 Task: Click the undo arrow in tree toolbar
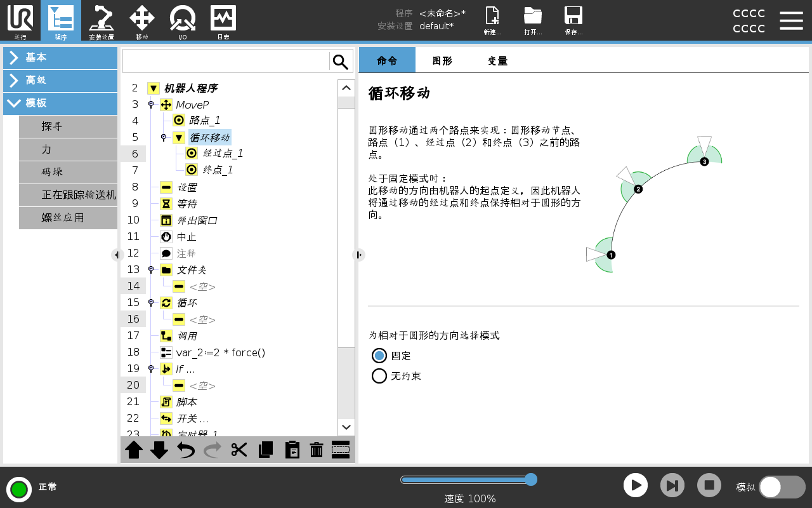[x=186, y=450]
